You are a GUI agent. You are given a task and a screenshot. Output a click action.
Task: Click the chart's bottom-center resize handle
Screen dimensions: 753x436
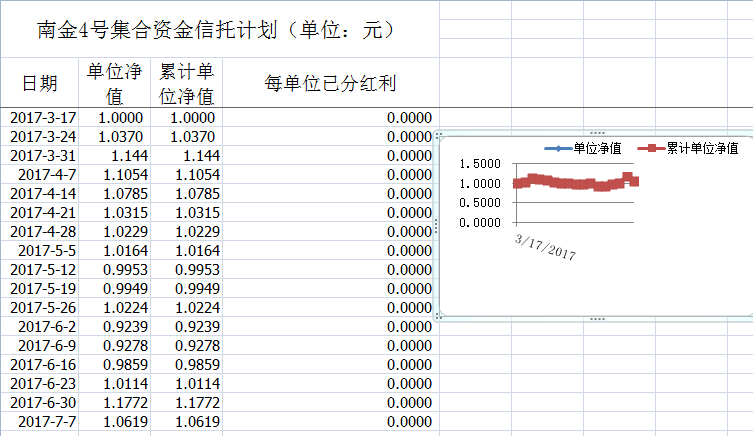pyautogui.click(x=597, y=319)
